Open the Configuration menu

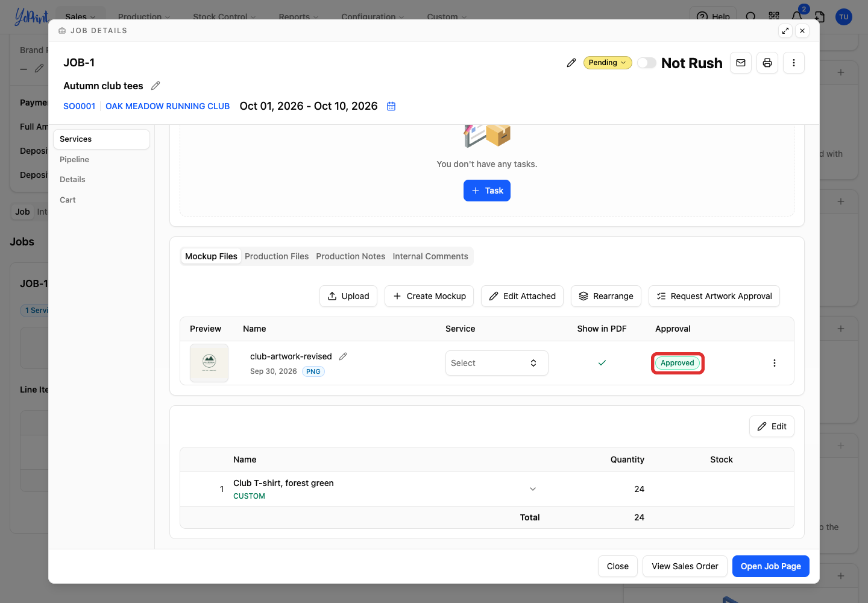coord(373,16)
